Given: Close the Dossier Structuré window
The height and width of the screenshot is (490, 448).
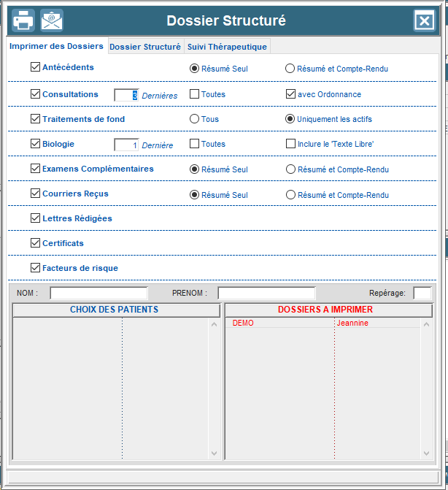Looking at the screenshot, I should [424, 20].
